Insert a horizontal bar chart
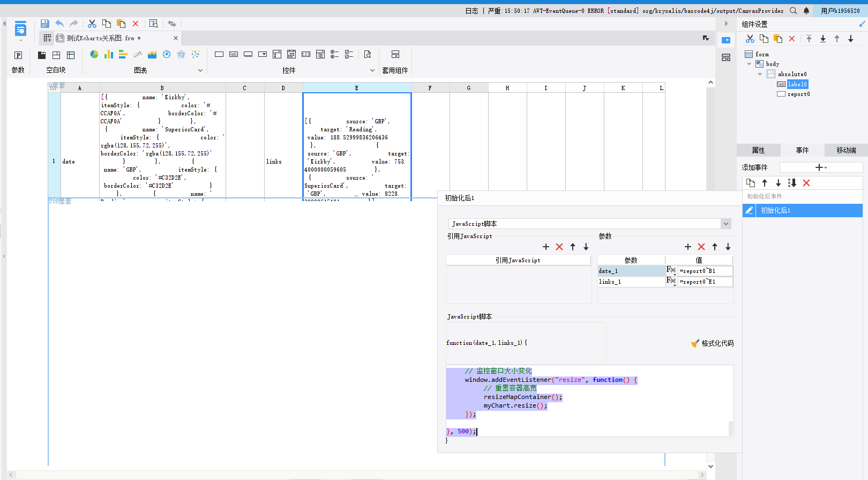Screen dimensions: 868x480 (123, 54)
